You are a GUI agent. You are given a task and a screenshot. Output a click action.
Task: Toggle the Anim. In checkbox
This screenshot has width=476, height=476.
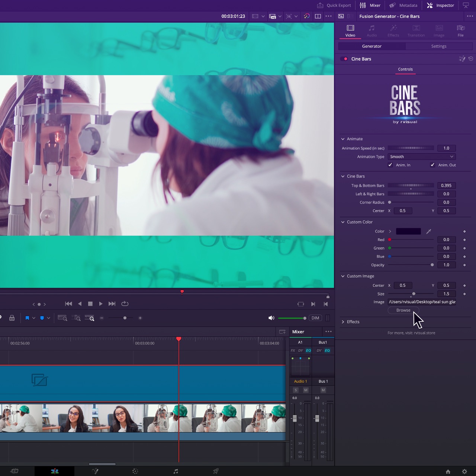[x=390, y=165]
